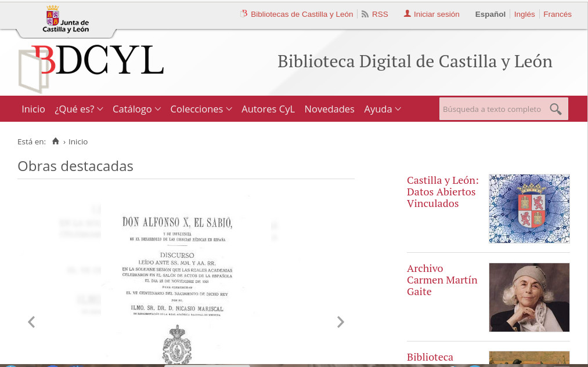Click the full-text search input field
588x367 pixels.
click(x=492, y=109)
